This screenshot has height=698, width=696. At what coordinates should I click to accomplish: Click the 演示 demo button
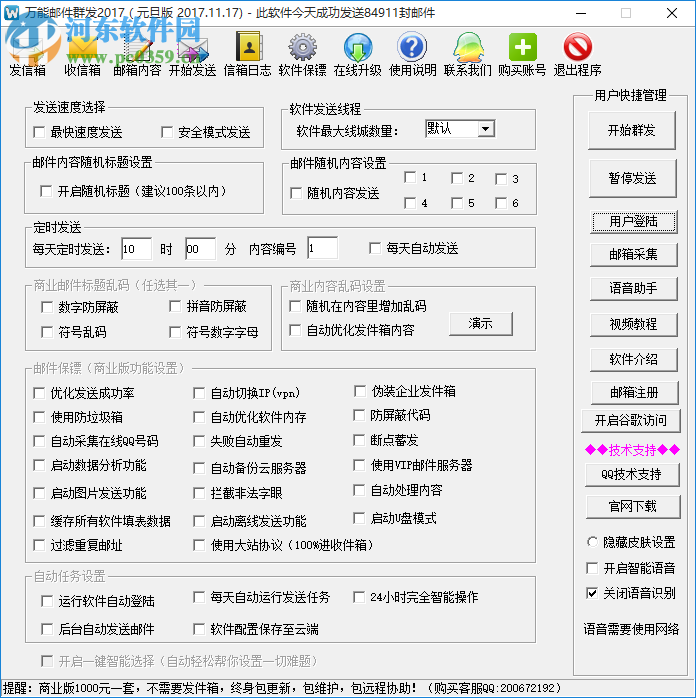click(x=481, y=324)
